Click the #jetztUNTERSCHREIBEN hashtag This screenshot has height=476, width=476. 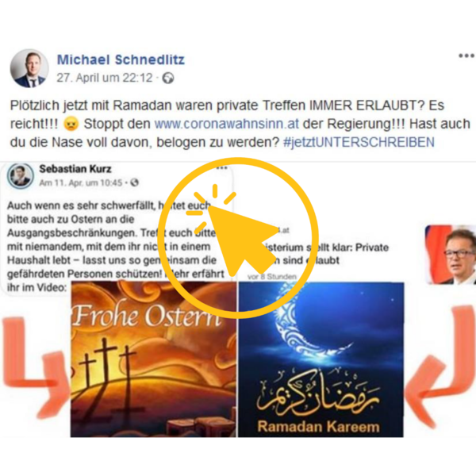coord(359,142)
